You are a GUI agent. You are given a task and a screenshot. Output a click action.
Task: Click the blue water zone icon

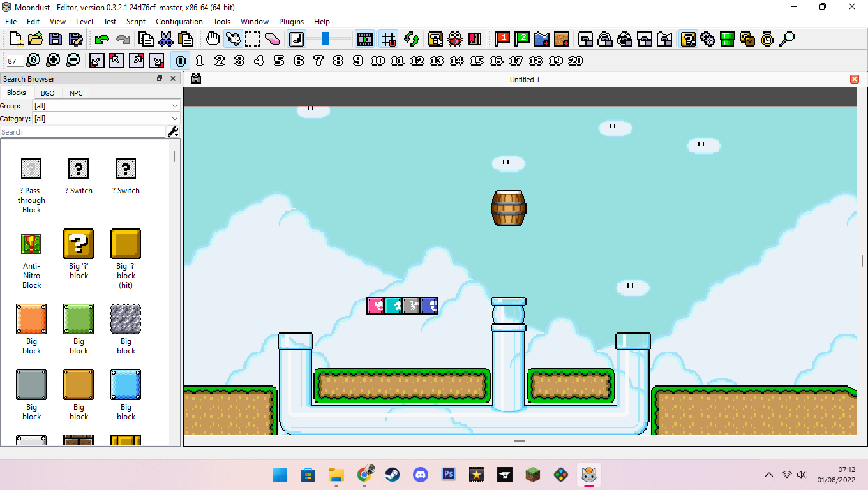pyautogui.click(x=542, y=40)
